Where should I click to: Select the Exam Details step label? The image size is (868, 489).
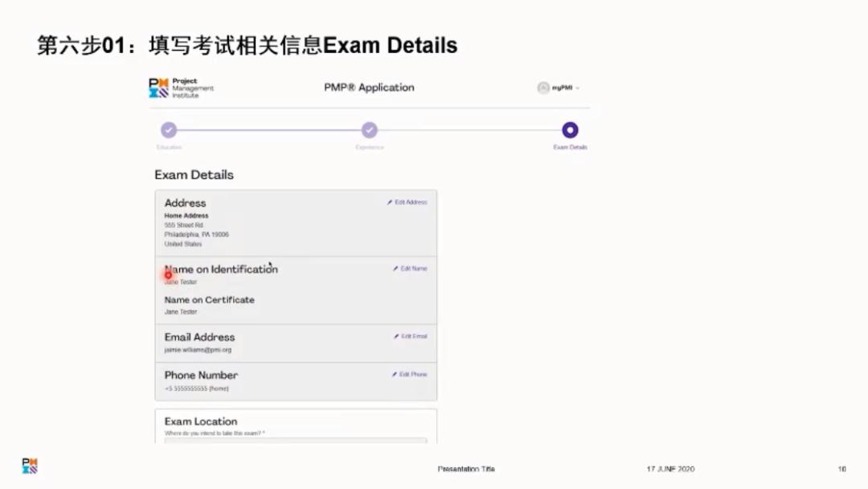570,146
